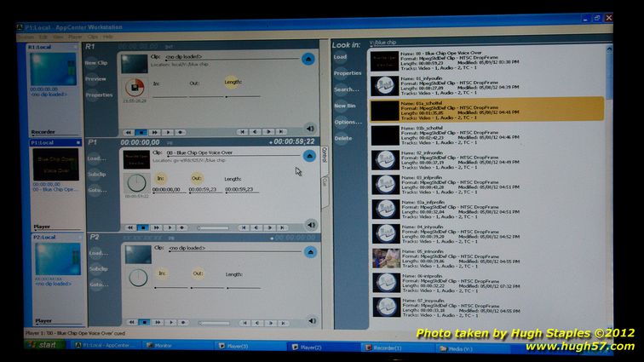
Task: Click the eject button in the P2 player
Action: point(308,250)
